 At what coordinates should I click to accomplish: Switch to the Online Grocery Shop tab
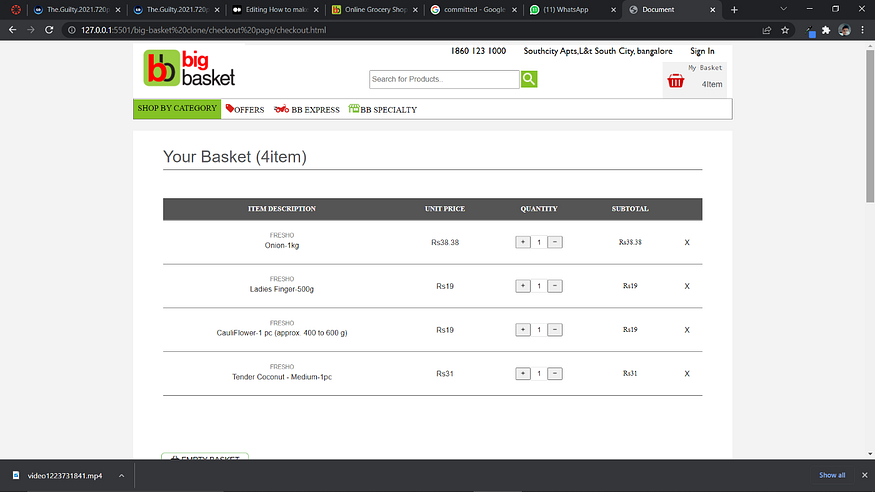point(376,9)
